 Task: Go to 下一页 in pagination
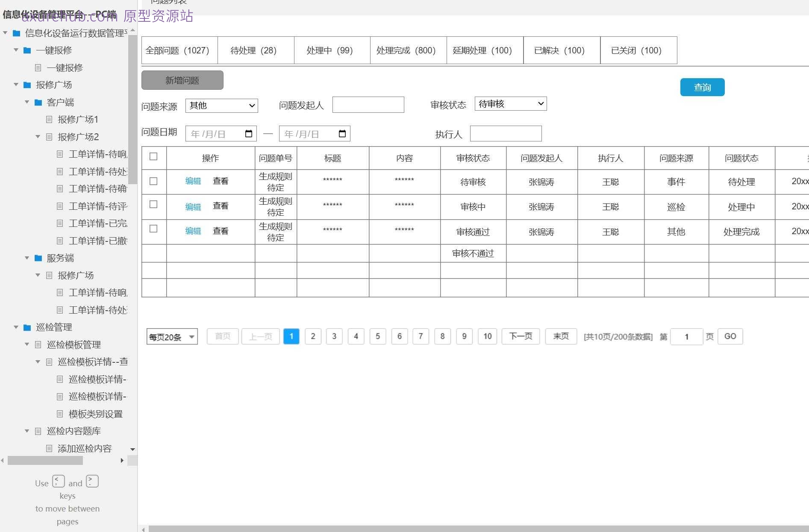(x=521, y=336)
